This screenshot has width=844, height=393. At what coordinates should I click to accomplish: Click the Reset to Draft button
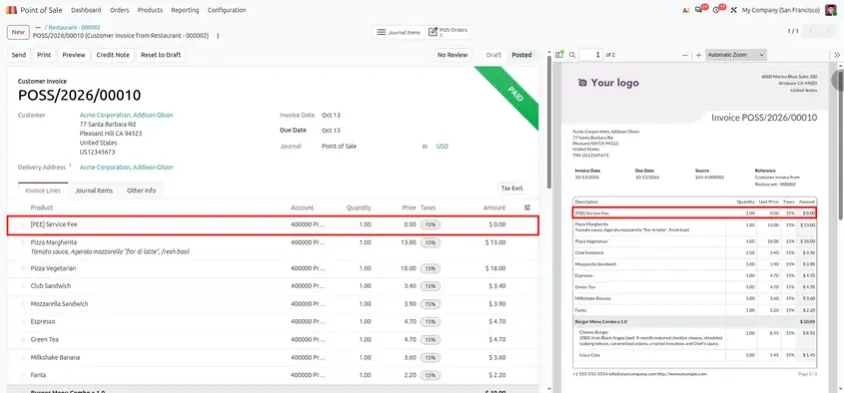(161, 55)
